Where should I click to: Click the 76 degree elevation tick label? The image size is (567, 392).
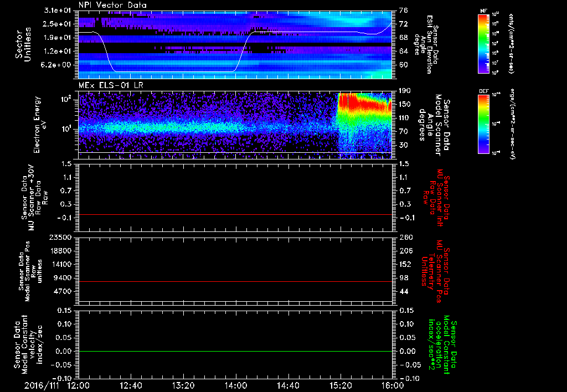403,11
